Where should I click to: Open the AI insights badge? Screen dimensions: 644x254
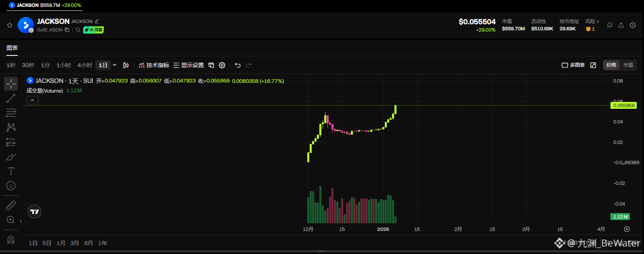(x=93, y=30)
